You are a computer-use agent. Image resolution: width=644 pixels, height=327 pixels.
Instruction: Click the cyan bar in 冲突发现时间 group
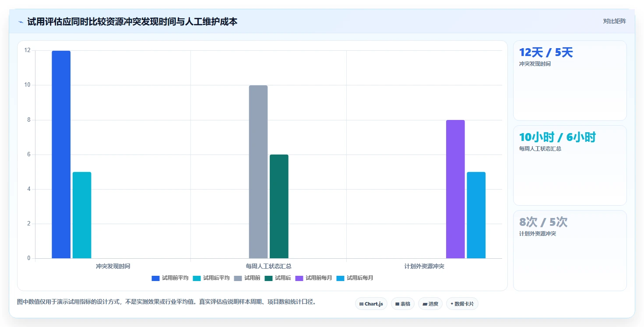coord(82,215)
